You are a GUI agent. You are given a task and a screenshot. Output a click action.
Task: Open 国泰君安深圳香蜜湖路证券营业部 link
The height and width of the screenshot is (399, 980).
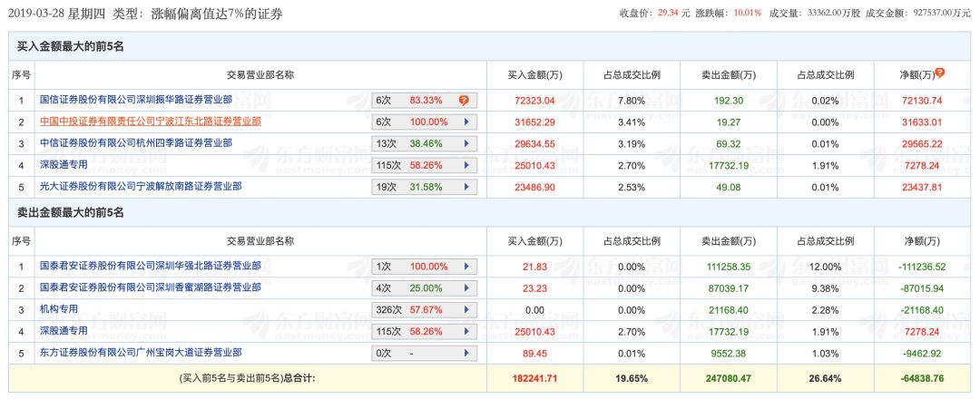tap(150, 287)
